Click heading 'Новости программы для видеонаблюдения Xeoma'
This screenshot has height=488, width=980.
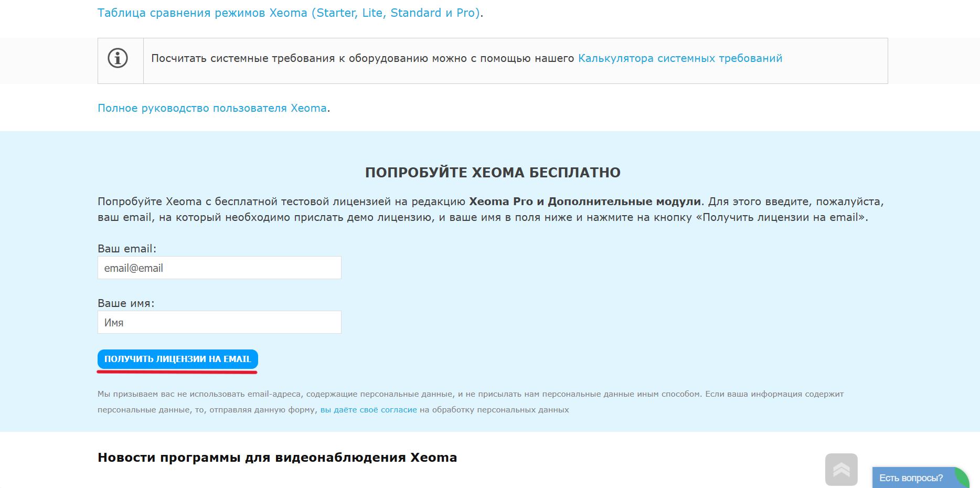point(277,458)
